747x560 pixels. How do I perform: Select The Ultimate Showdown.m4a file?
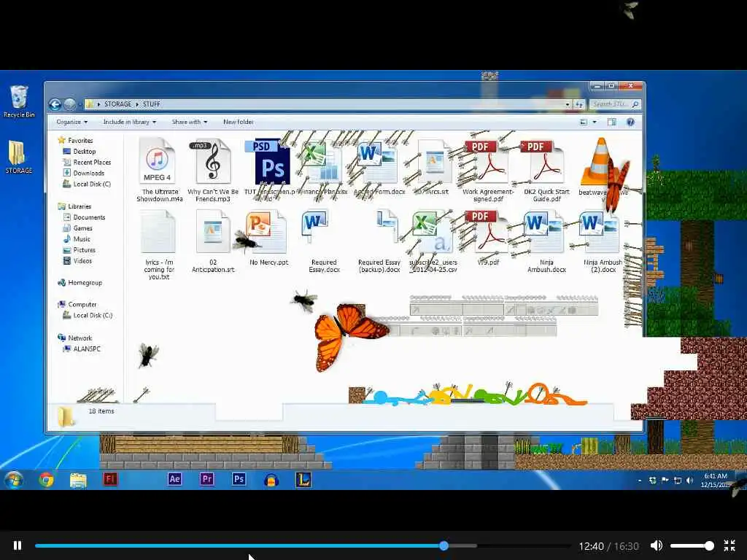[x=159, y=169]
